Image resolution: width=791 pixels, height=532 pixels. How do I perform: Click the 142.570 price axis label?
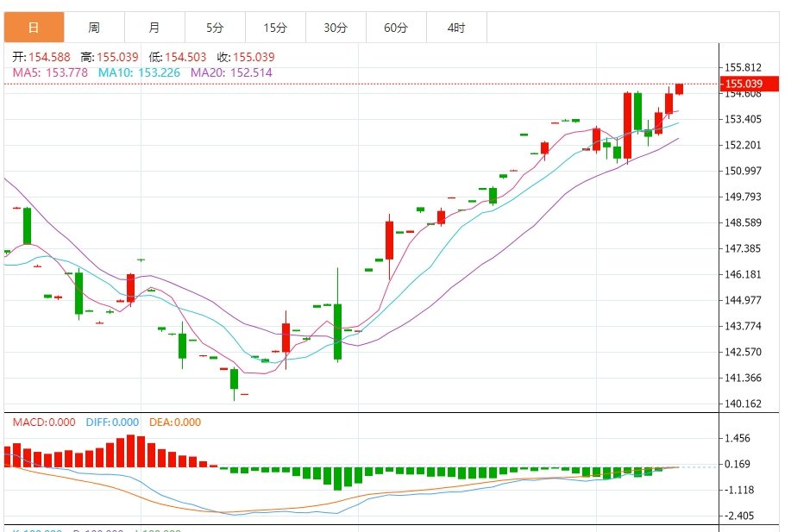[743, 352]
